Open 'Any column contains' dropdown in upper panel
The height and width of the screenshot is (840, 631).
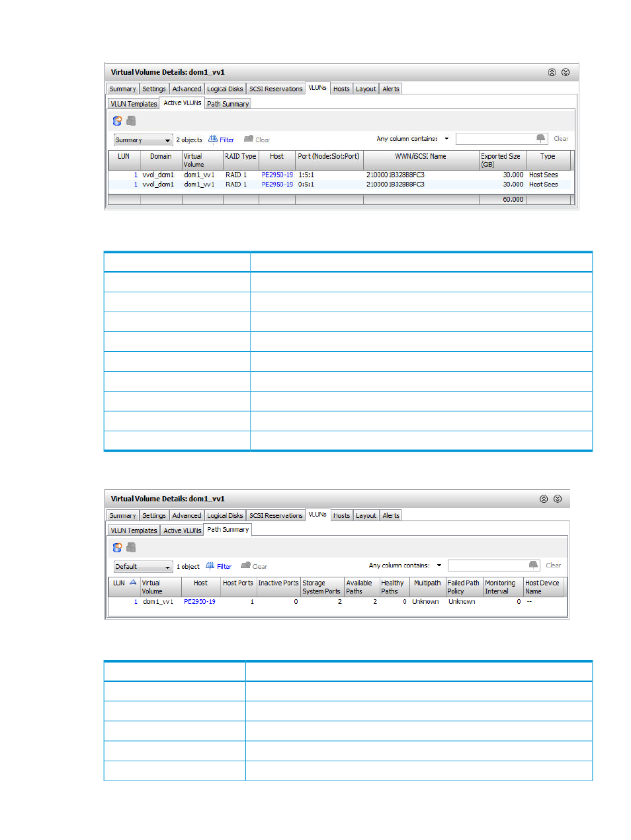pyautogui.click(x=446, y=139)
